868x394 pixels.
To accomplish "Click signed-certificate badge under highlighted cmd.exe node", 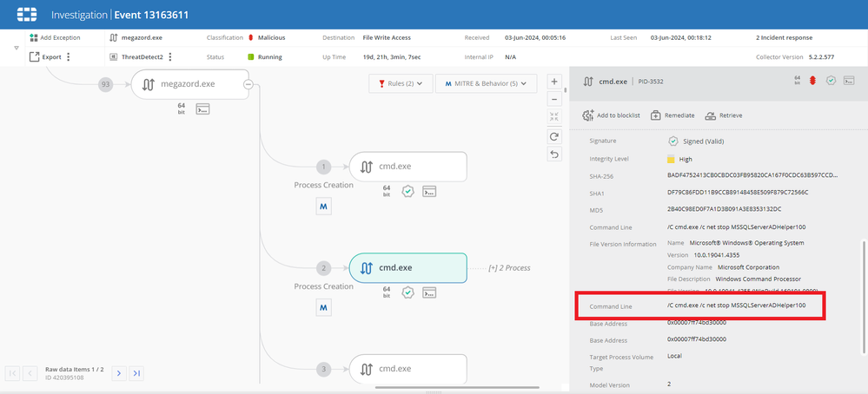I will point(407,292).
